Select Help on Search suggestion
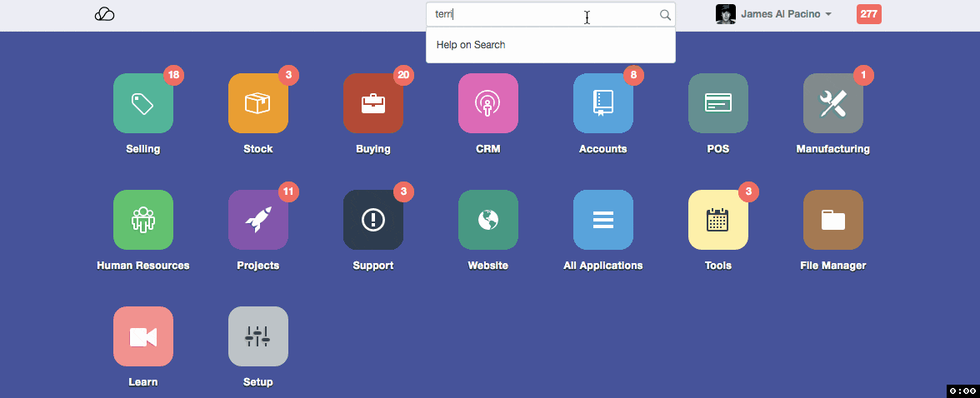Image resolution: width=980 pixels, height=398 pixels. (471, 45)
